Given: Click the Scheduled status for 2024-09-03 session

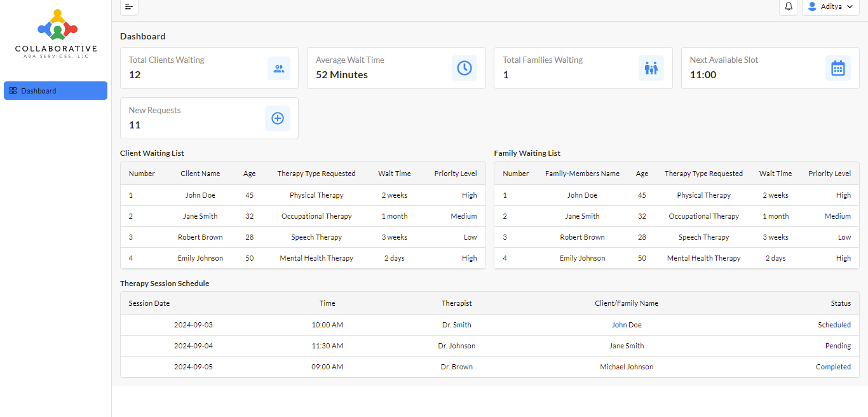Looking at the screenshot, I should coord(834,325).
